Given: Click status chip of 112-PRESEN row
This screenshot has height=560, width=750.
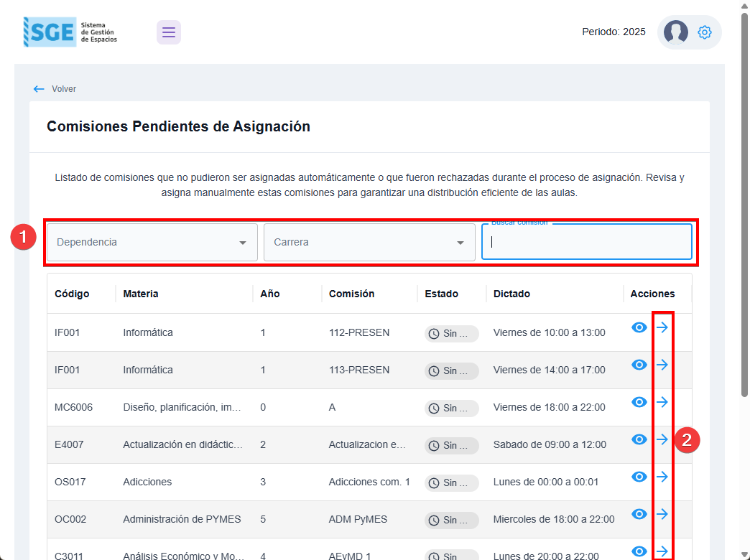Looking at the screenshot, I should click(x=452, y=333).
